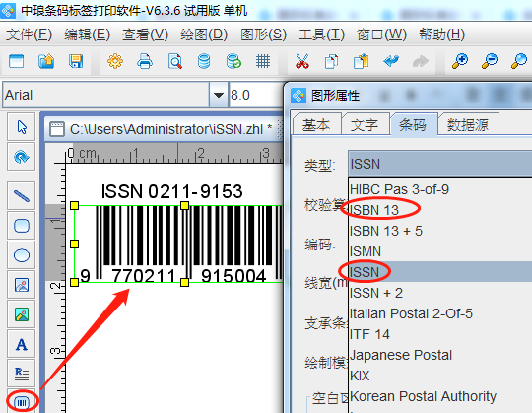The width and height of the screenshot is (532, 413).
Task: Switch to the 条码 tab
Action: tap(413, 125)
